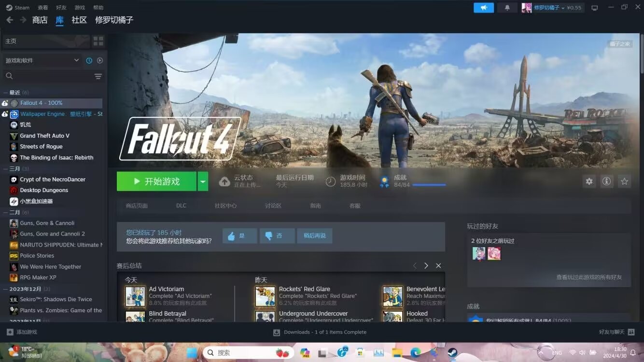Open the notifications bell
Screen dimensions: 644x362
tap(507, 8)
